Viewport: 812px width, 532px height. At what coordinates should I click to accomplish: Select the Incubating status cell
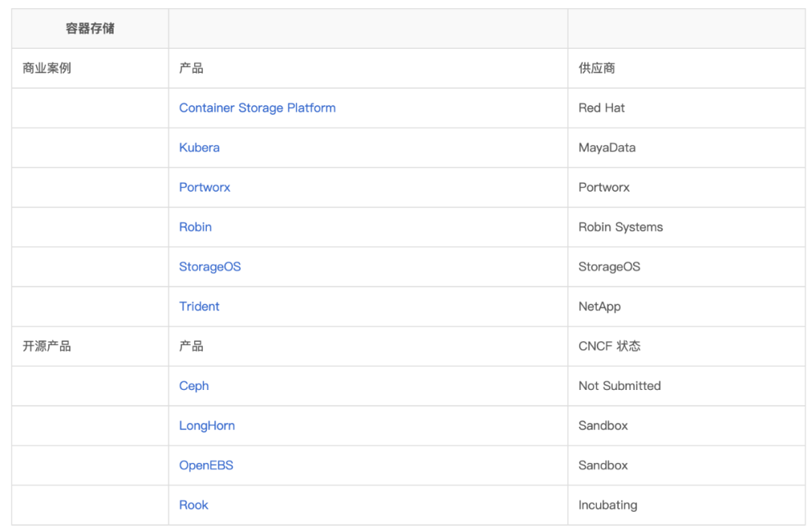[607, 506]
